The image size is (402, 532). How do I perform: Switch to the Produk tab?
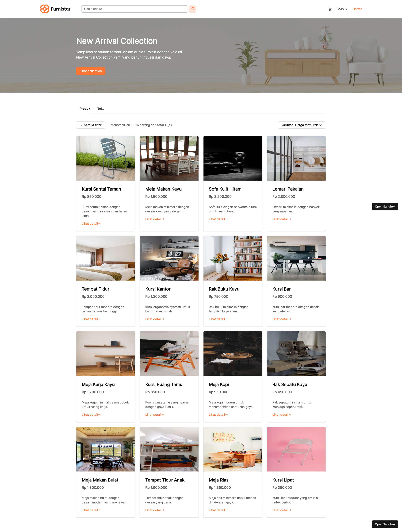coord(85,109)
